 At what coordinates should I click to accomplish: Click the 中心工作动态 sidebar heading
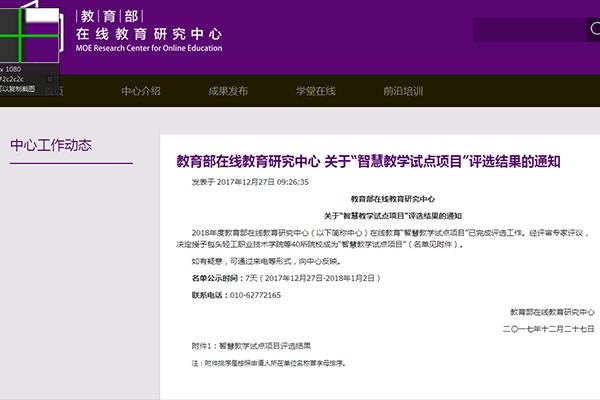click(x=50, y=145)
